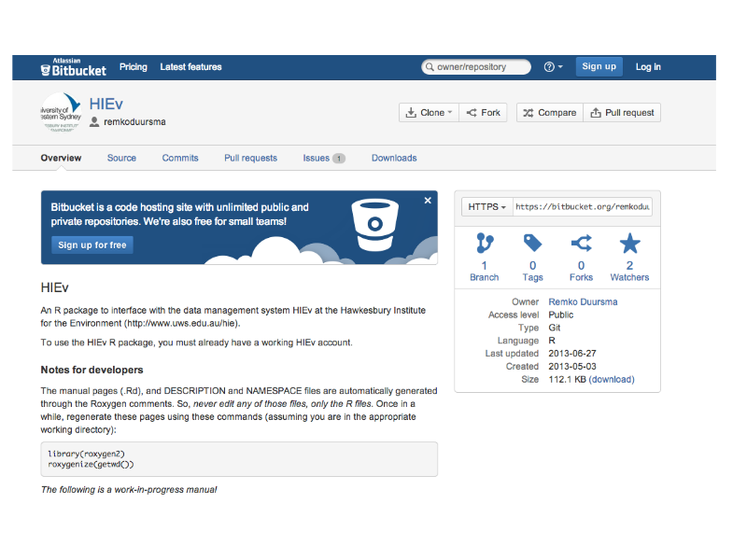This screenshot has height=560, width=747.
Task: Open the 0 Tags link
Action: click(532, 272)
